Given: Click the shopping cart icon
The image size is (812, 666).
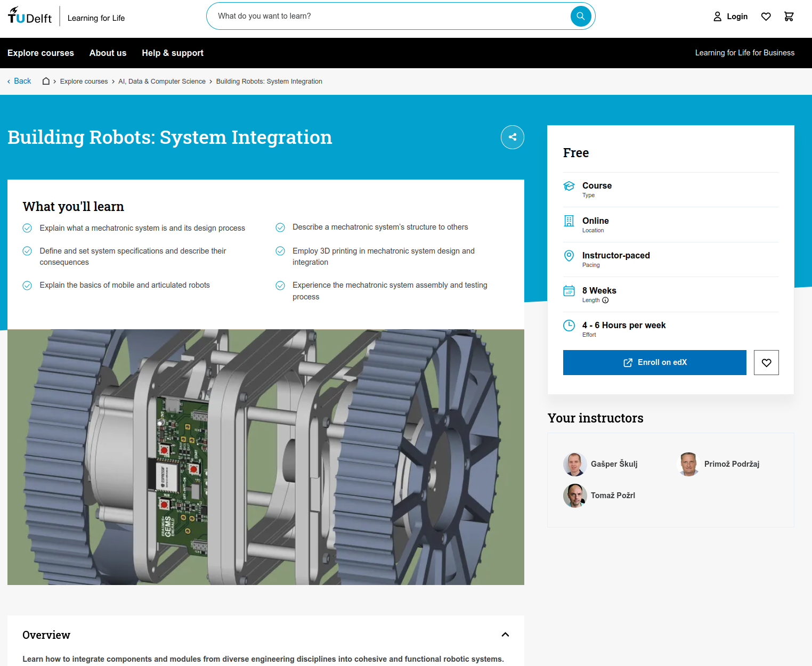Looking at the screenshot, I should 789,17.
